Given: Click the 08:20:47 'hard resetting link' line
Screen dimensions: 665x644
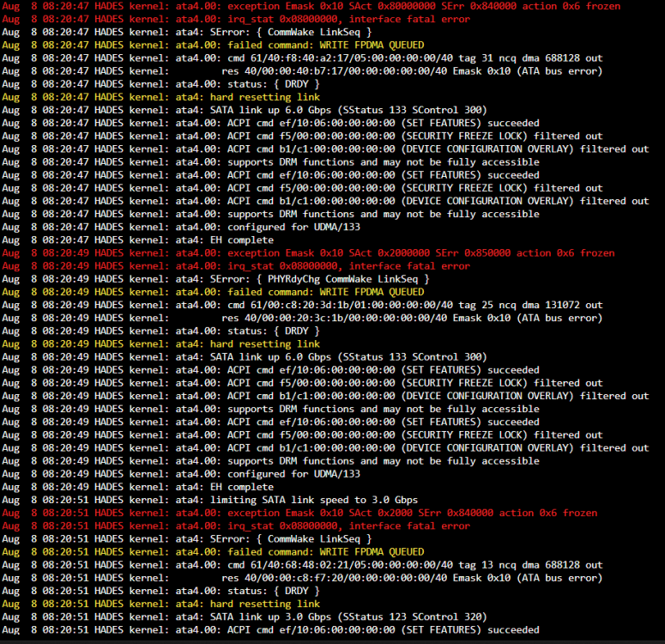Looking at the screenshot, I should [x=160, y=97].
